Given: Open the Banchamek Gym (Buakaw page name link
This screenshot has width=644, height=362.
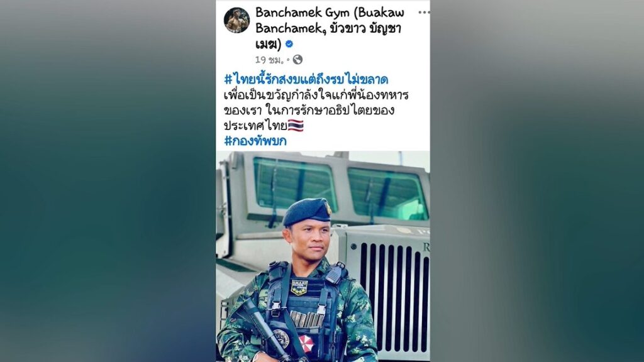Looking at the screenshot, I should (x=330, y=13).
